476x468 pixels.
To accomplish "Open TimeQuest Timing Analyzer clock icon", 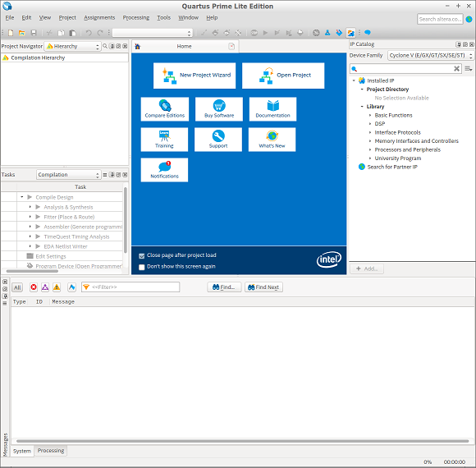I will (x=316, y=33).
